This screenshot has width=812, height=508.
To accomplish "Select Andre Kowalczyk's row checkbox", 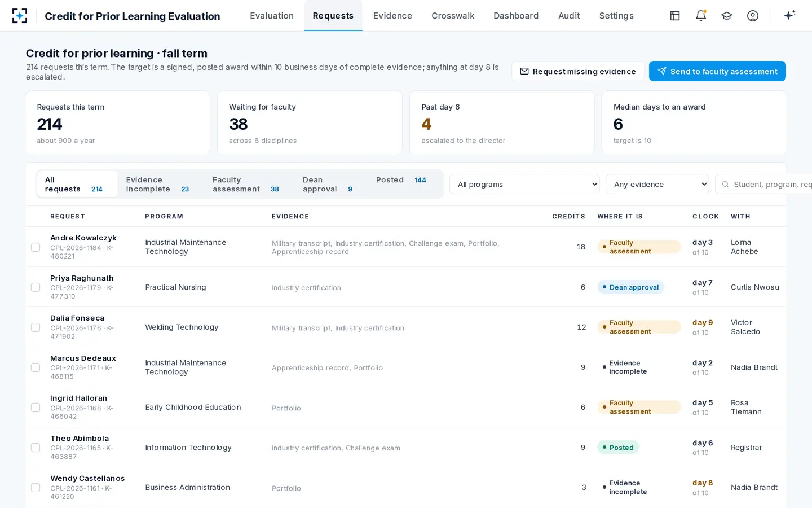I will click(36, 247).
